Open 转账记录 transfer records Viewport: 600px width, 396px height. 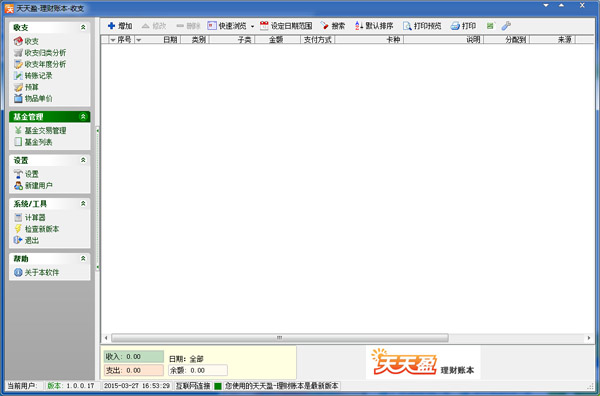tap(33, 75)
